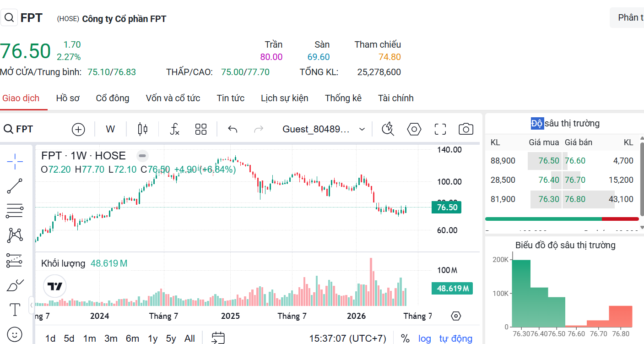
Task: Open the Cổ đông tab
Action: 113,98
